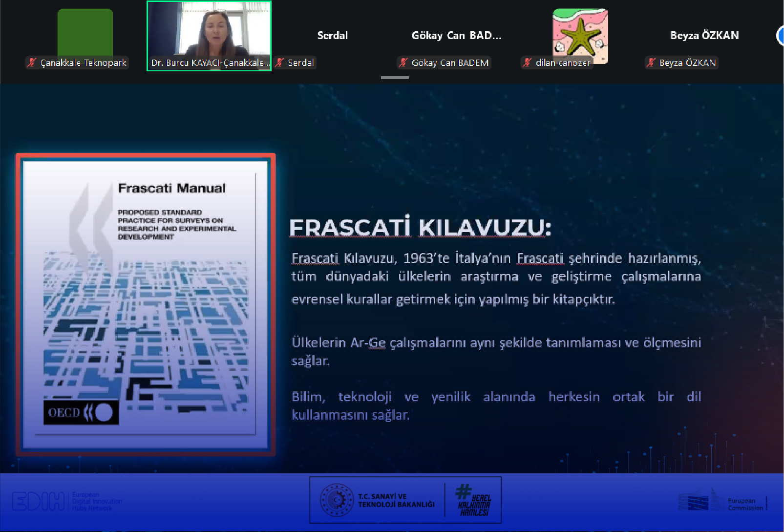
Task: Click the Frascati Manual book cover image
Action: [146, 304]
